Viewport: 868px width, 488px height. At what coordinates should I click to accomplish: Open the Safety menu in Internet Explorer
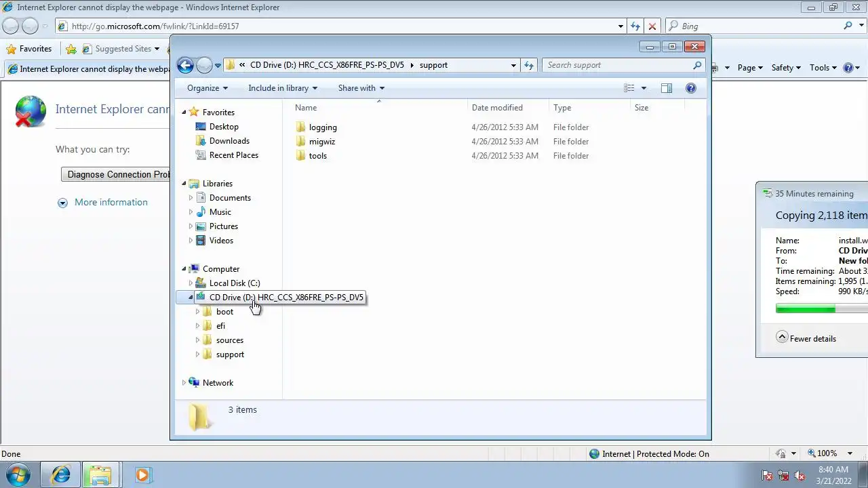(786, 68)
